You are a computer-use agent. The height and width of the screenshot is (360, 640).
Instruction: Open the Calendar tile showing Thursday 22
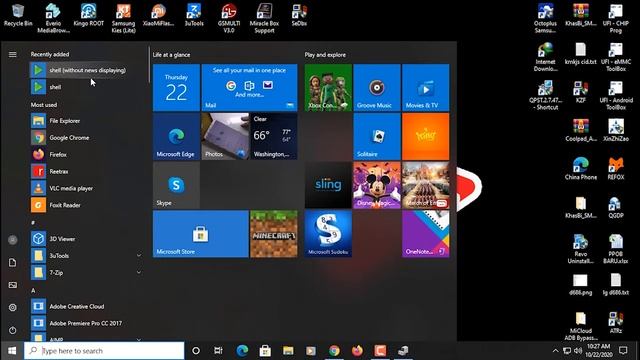176,87
